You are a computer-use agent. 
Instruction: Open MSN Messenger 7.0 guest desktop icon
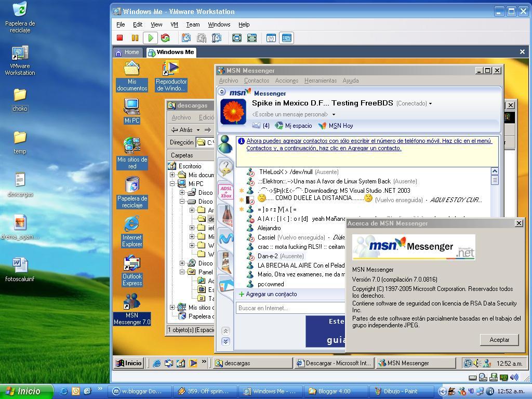tap(132, 310)
